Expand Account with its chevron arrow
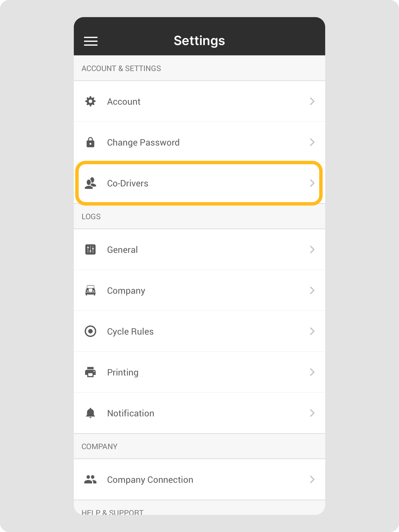 (312, 101)
